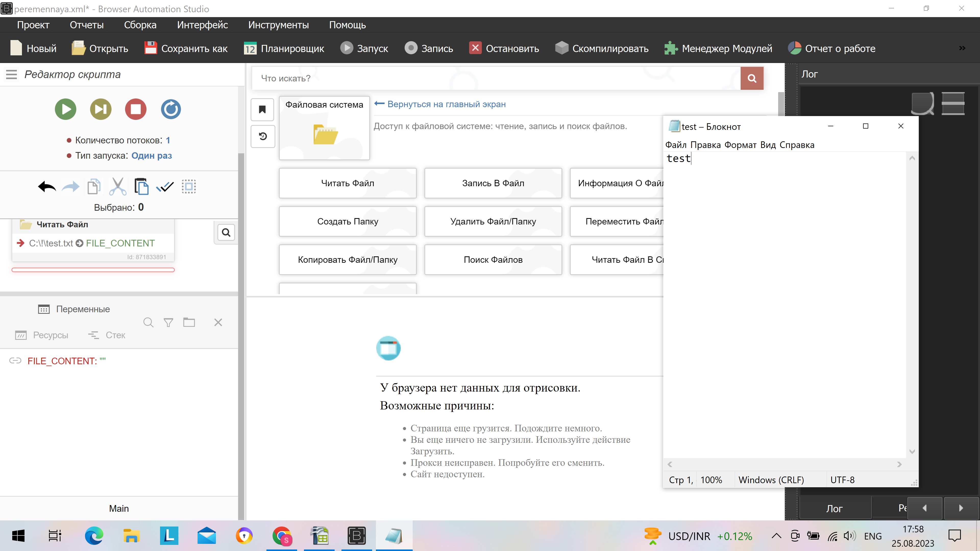The width and height of the screenshot is (980, 551).
Task: Click in the Что искать search field
Action: click(x=495, y=78)
